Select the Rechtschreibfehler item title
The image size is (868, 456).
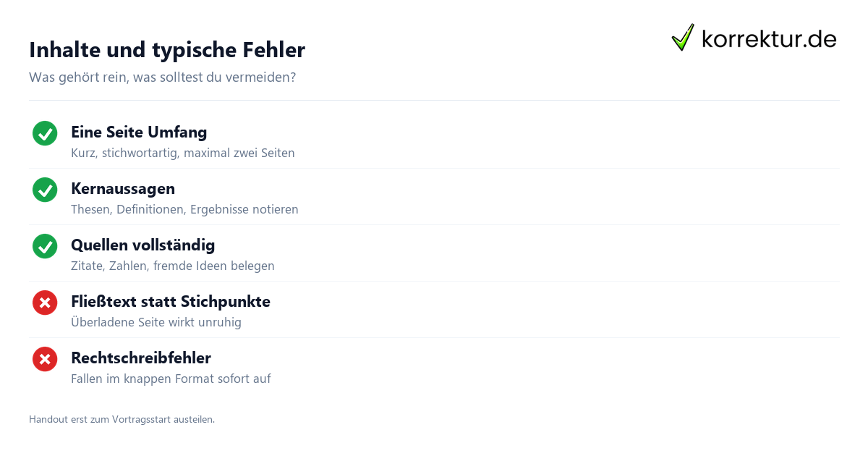141,358
